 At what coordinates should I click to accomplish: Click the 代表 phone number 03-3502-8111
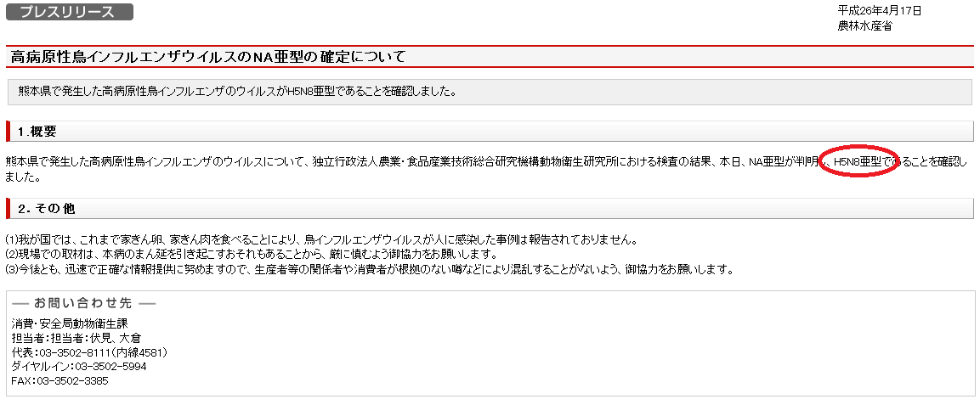click(x=89, y=352)
